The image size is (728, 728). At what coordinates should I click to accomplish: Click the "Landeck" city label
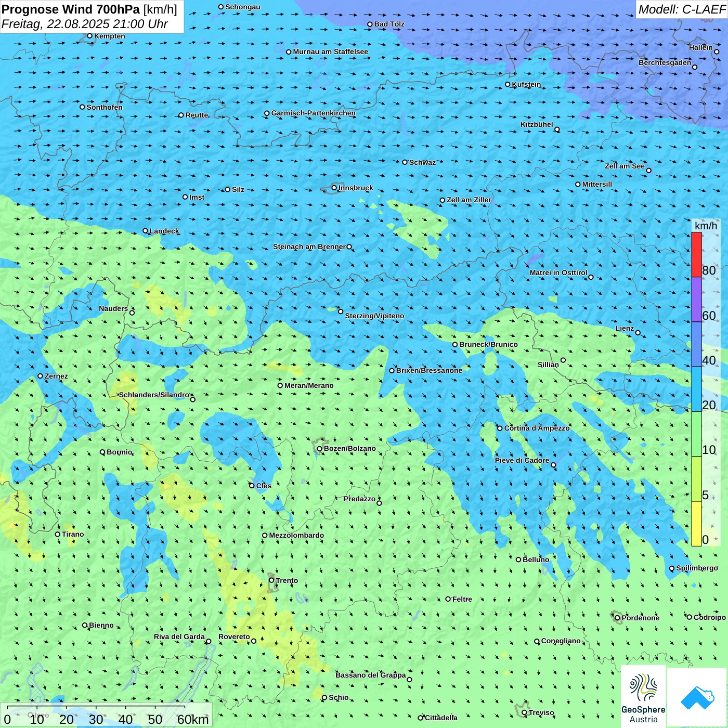(164, 231)
